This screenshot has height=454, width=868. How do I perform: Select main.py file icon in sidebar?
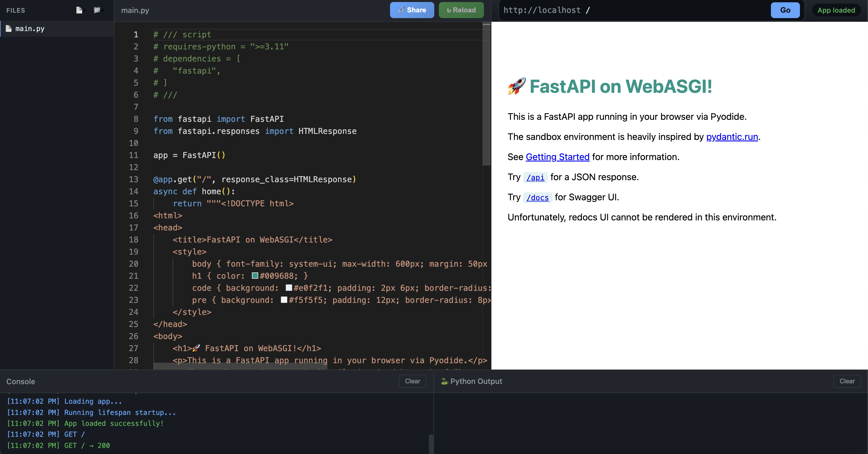(x=9, y=29)
